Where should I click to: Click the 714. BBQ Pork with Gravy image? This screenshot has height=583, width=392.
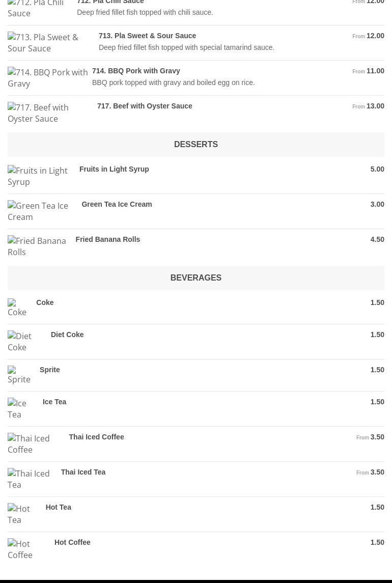(x=48, y=78)
